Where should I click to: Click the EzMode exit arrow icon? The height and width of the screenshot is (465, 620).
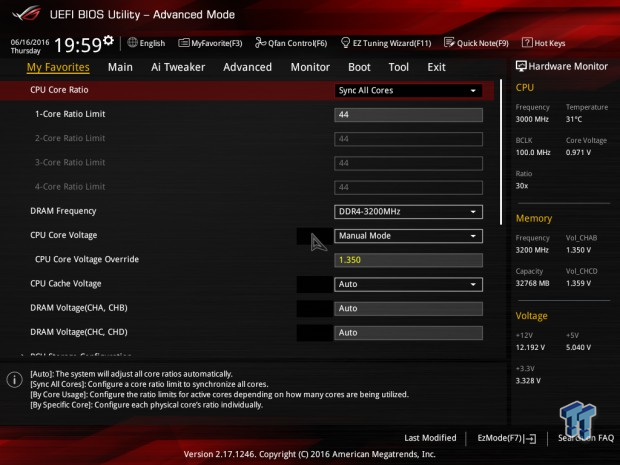(532, 438)
